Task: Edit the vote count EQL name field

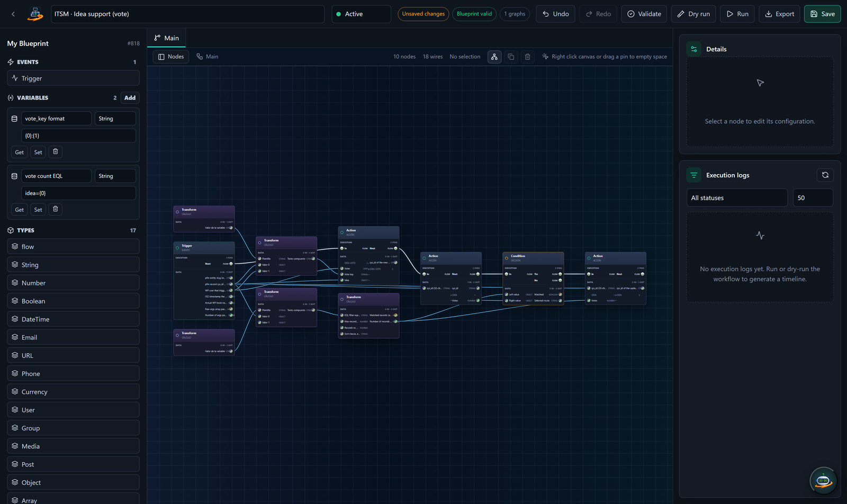Action: click(x=56, y=176)
